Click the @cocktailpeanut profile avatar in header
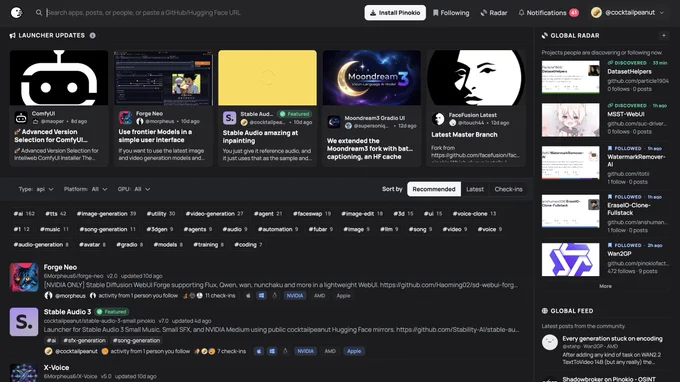Viewport: 680px width, 382px height. [596, 13]
